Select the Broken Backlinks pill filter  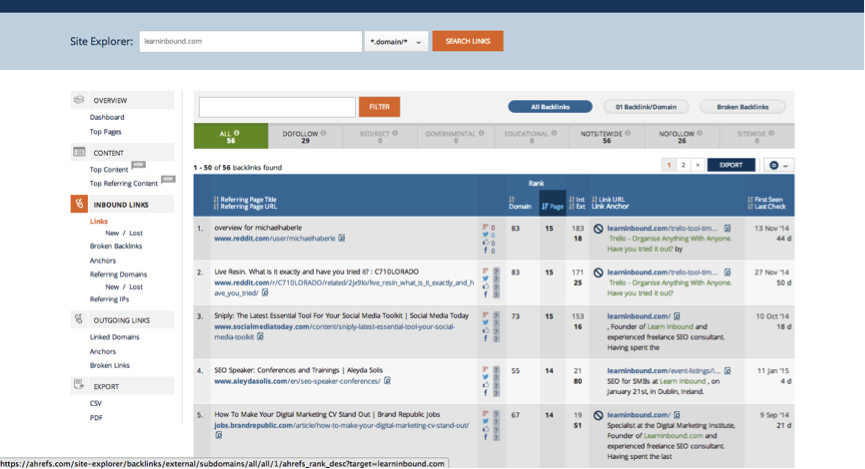(743, 106)
